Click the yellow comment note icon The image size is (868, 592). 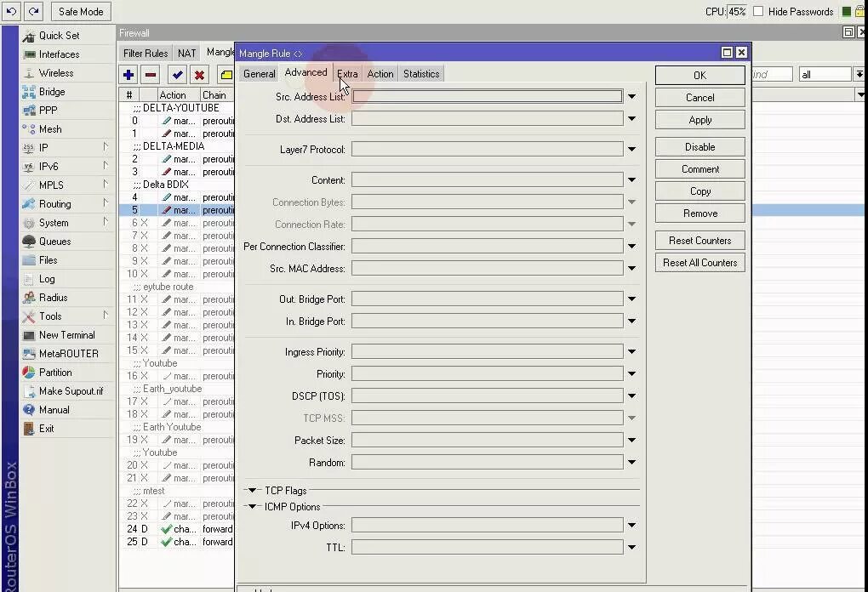point(226,75)
